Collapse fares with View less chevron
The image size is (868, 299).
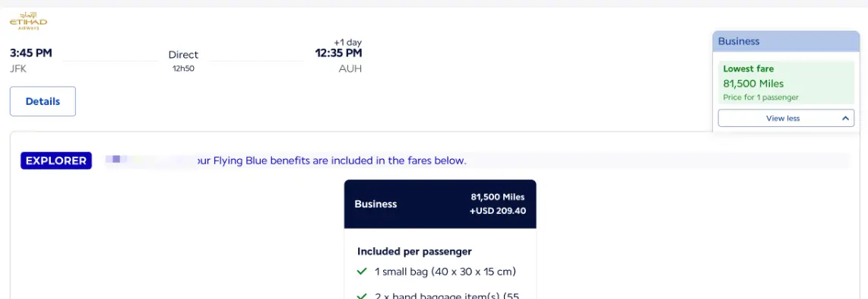[x=845, y=118]
